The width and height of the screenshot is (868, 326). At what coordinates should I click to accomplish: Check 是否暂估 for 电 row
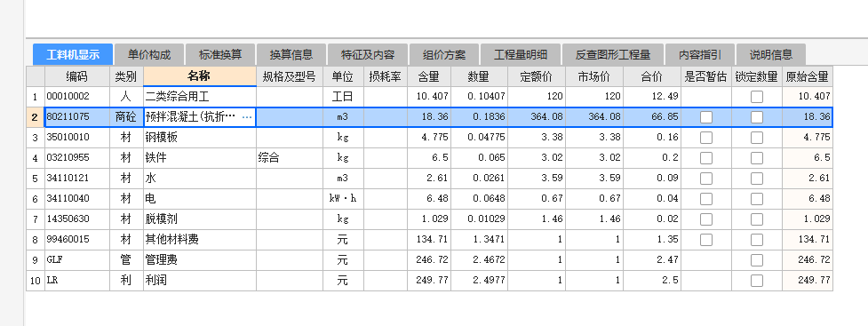click(x=705, y=199)
